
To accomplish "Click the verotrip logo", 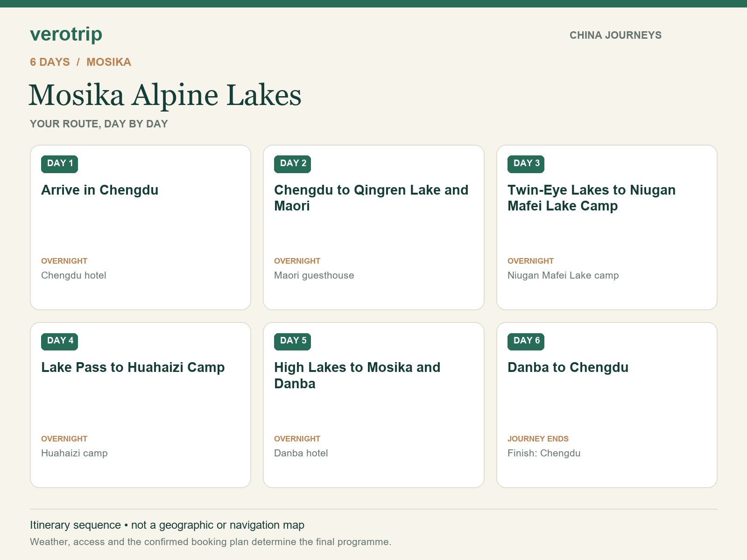I will 66,34.
